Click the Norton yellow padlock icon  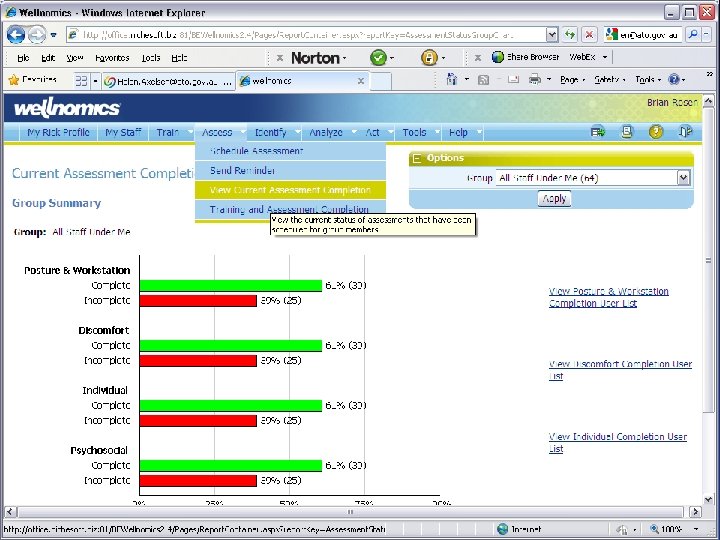pyautogui.click(x=429, y=57)
